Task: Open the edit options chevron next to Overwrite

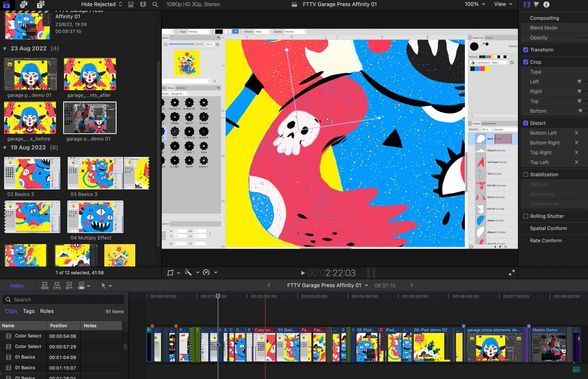Action: [88, 285]
